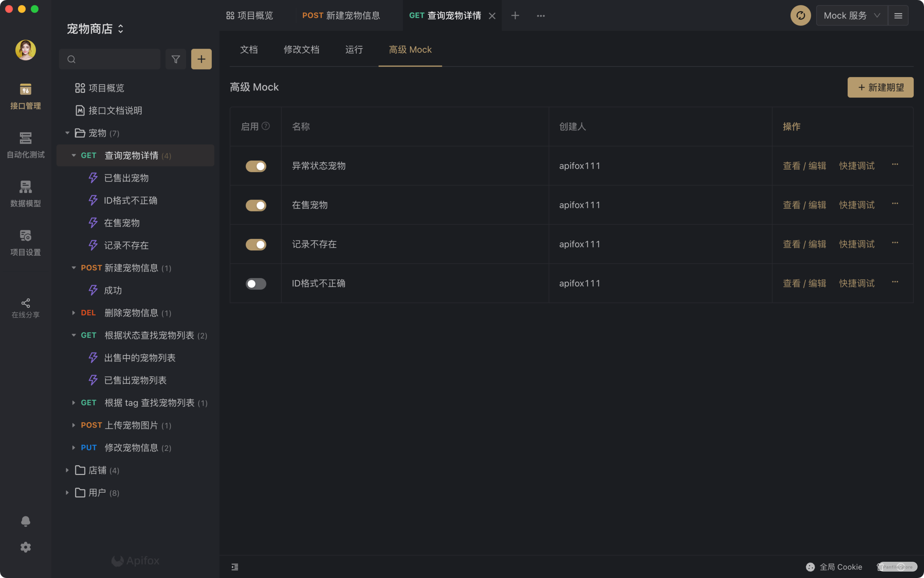This screenshot has height=578, width=924.
Task: Open a new tab with plus icon
Action: 515,16
